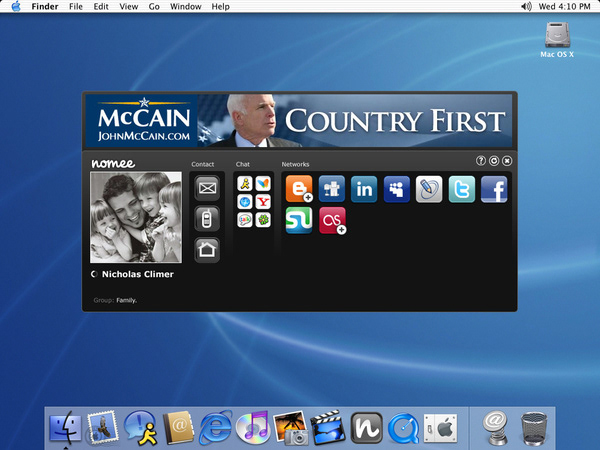Open Address Book in the dock
600x450 pixels.
(178, 427)
